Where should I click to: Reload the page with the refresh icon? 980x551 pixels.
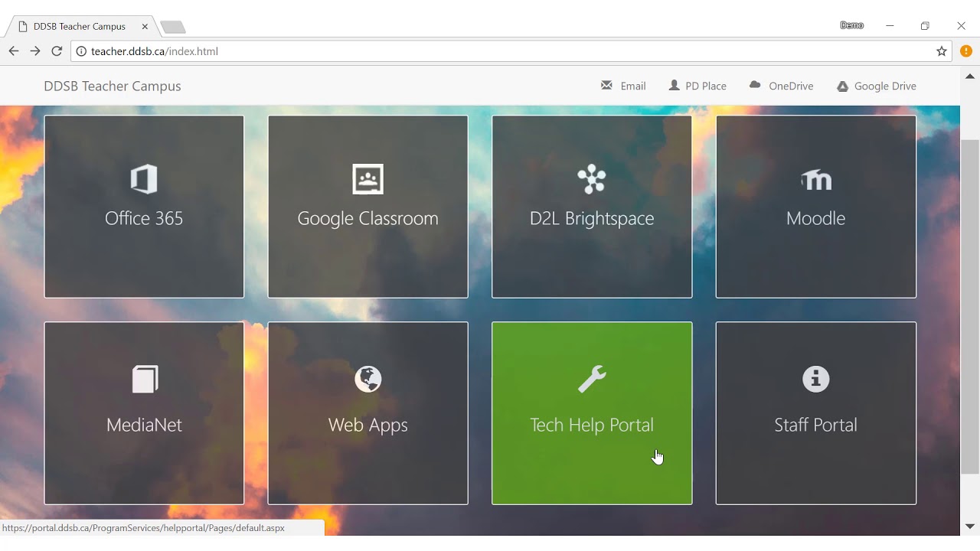coord(57,51)
